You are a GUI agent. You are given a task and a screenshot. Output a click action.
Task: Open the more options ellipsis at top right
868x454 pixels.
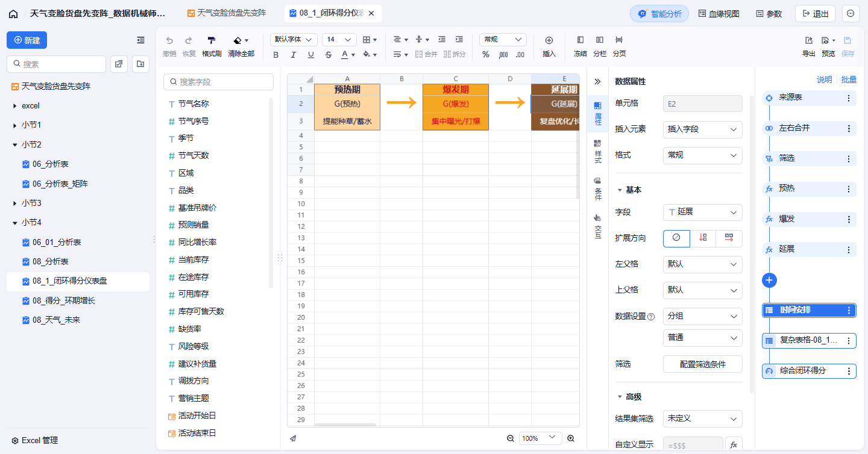coord(851,14)
